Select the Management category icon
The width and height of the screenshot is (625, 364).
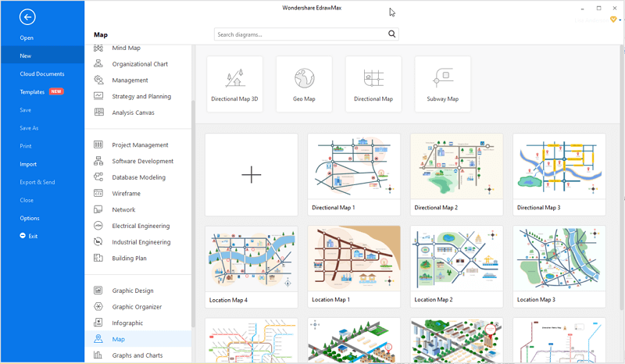click(x=98, y=80)
